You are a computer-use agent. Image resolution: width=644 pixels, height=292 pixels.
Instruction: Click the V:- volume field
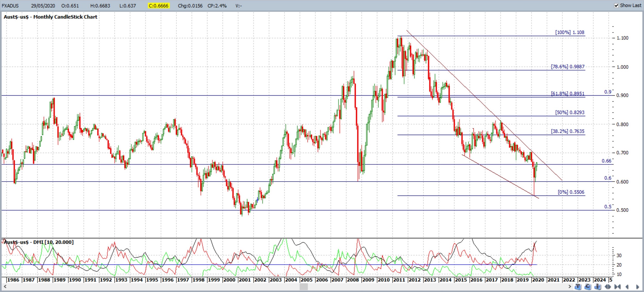239,6
